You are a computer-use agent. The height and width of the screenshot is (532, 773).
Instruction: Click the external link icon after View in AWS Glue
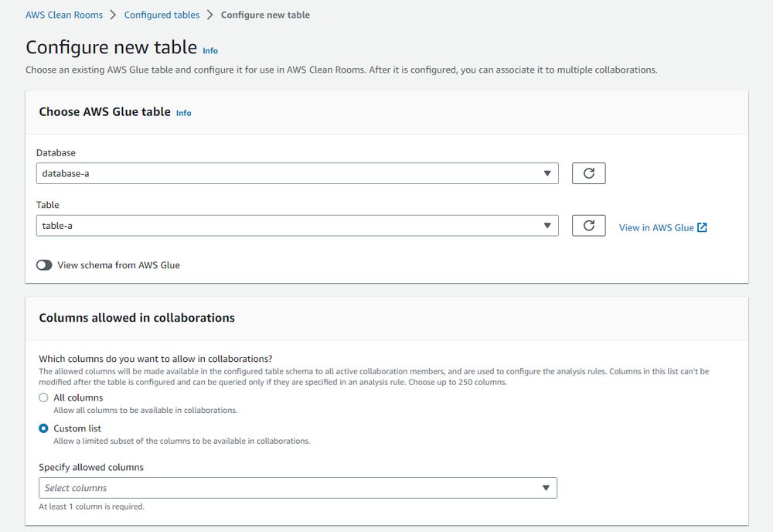click(x=702, y=227)
